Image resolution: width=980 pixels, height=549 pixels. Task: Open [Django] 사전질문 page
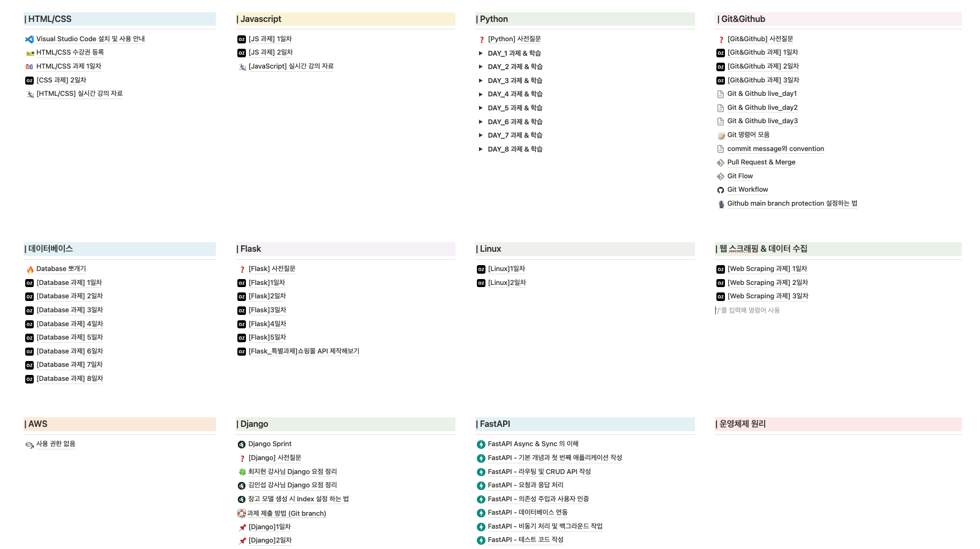(x=275, y=458)
